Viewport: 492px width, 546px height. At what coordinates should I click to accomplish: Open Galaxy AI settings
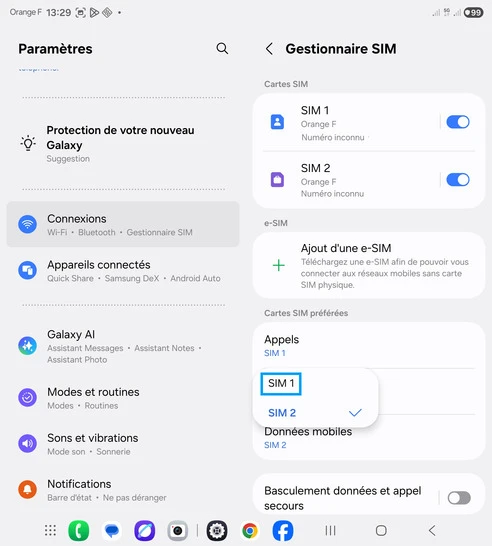(x=123, y=346)
